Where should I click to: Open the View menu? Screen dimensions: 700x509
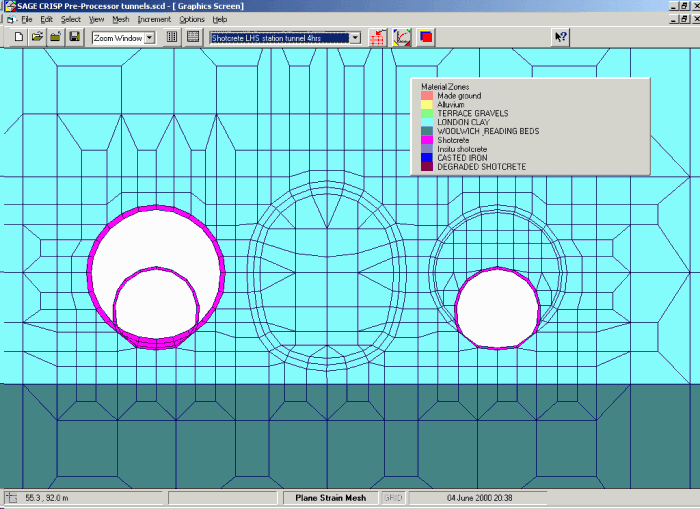(x=96, y=20)
